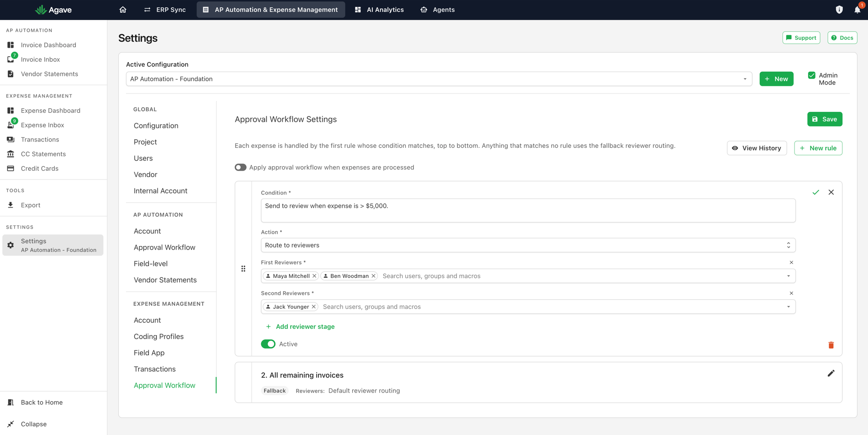The width and height of the screenshot is (868, 435).
Task: Expand First Reviewers dropdown arrow
Action: coord(789,276)
